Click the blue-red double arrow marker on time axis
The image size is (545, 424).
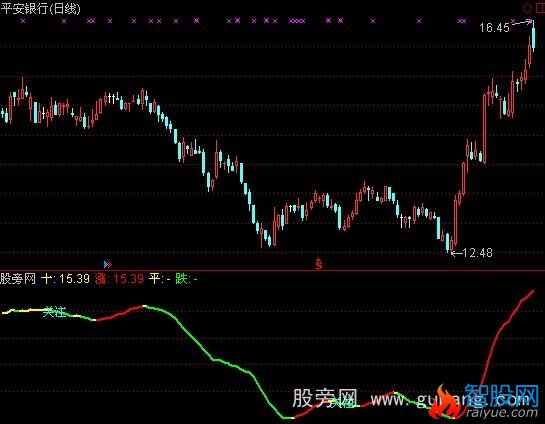point(108,265)
